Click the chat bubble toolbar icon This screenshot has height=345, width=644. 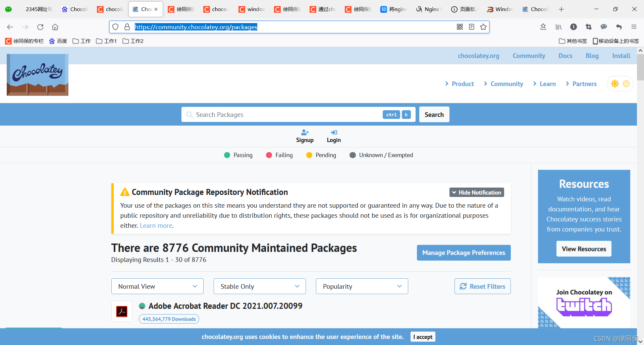pos(604,27)
